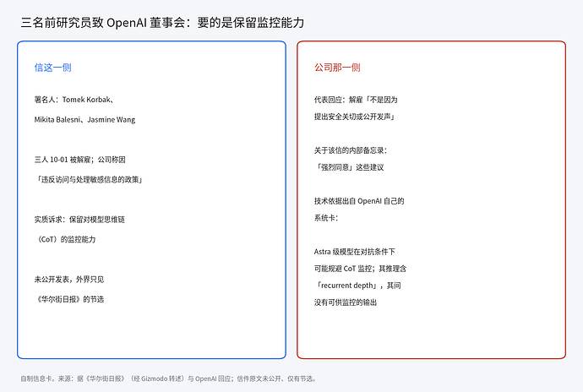
Task: Click the line 系统卡：
Action: point(326,218)
